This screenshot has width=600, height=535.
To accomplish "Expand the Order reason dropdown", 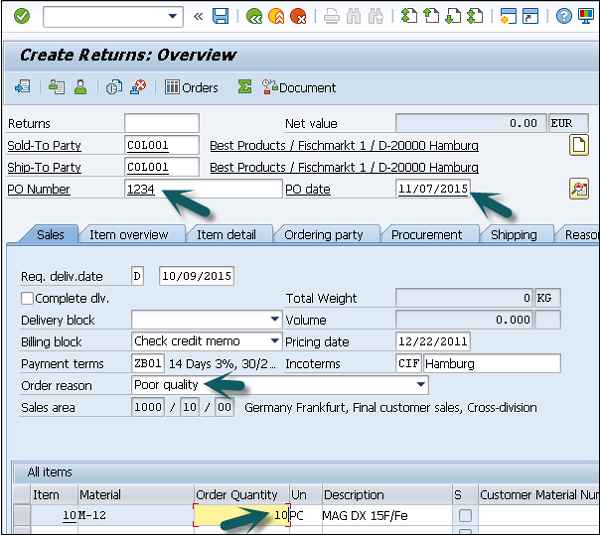I will click(421, 385).
